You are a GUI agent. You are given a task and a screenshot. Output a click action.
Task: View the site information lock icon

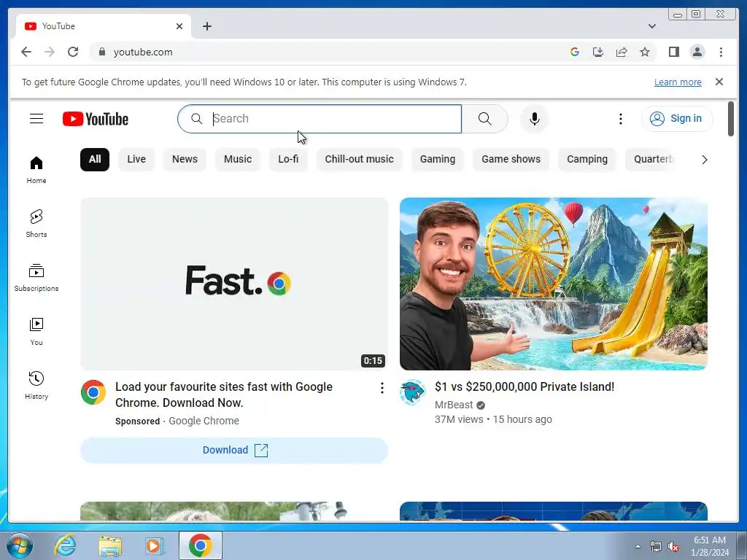(101, 52)
